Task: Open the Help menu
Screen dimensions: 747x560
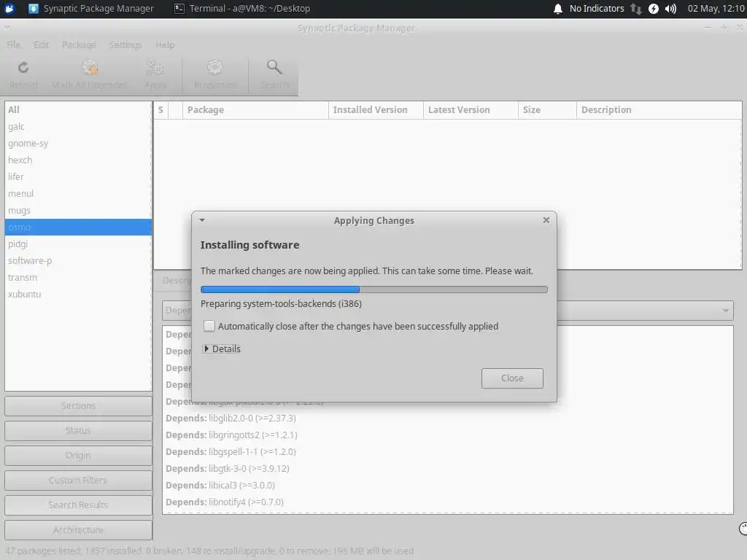Action: (x=165, y=44)
